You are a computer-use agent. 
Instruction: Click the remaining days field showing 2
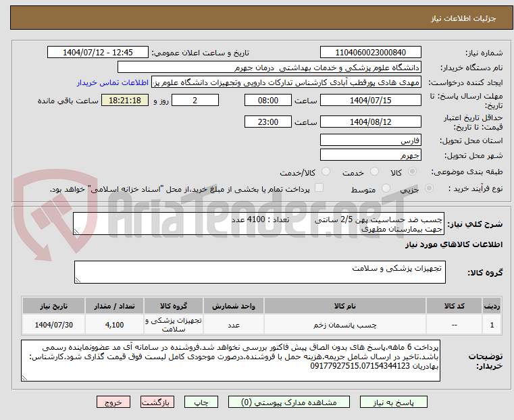pyautogui.click(x=195, y=100)
